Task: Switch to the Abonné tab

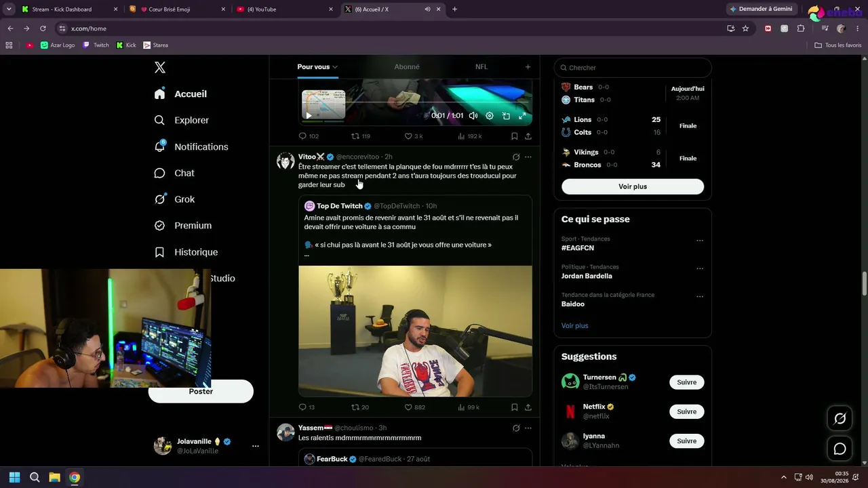Action: click(407, 67)
